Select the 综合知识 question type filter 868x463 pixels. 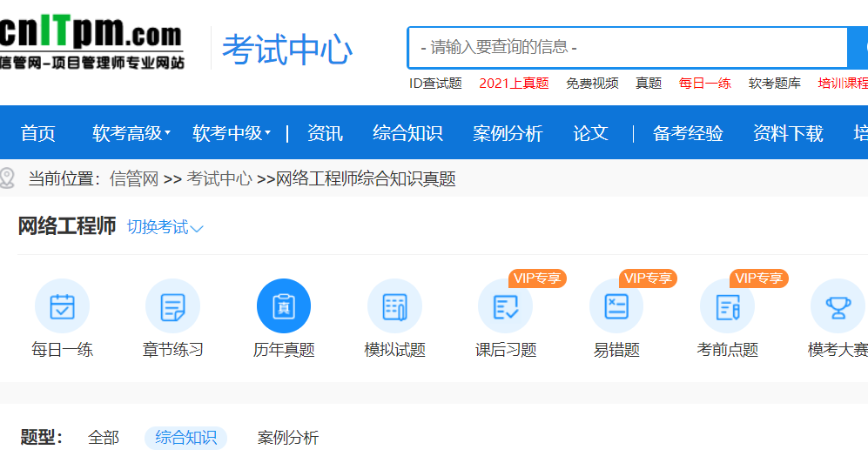coord(185,438)
